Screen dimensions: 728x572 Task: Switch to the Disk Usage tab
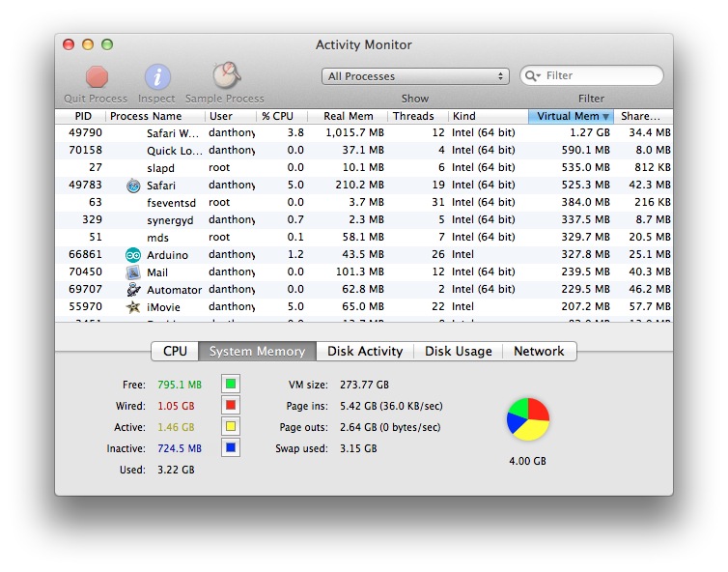459,352
